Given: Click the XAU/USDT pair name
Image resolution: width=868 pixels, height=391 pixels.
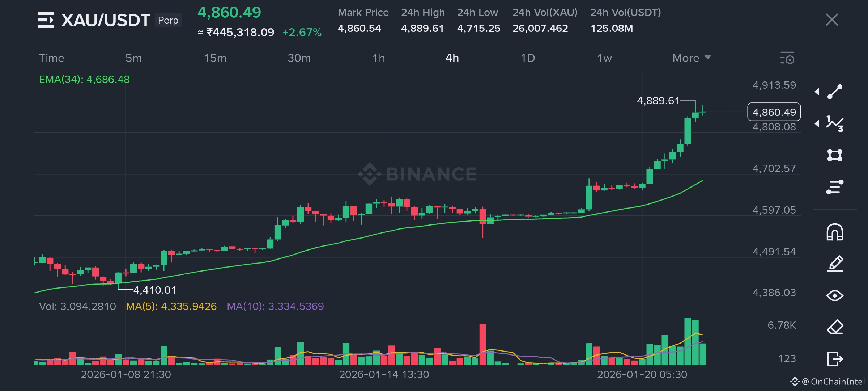Looking at the screenshot, I should pos(106,20).
